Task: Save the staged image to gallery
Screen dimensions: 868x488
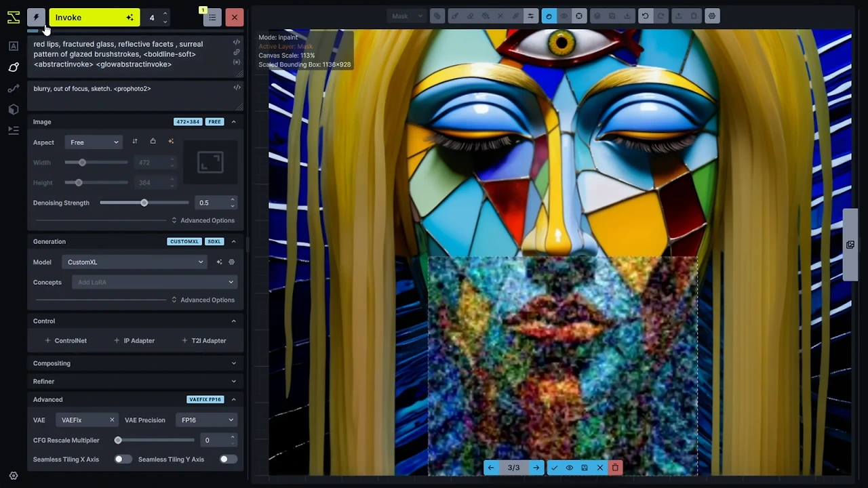Action: coord(585,468)
